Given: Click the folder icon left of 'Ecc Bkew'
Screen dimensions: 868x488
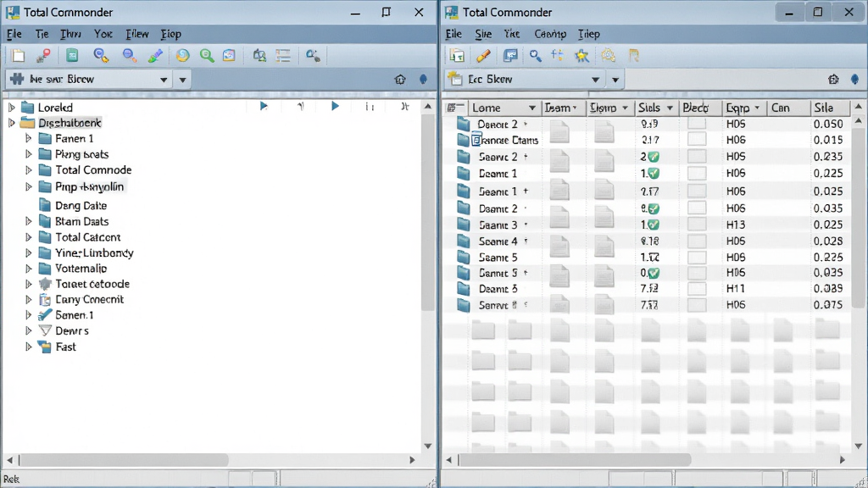Looking at the screenshot, I should pos(455,79).
